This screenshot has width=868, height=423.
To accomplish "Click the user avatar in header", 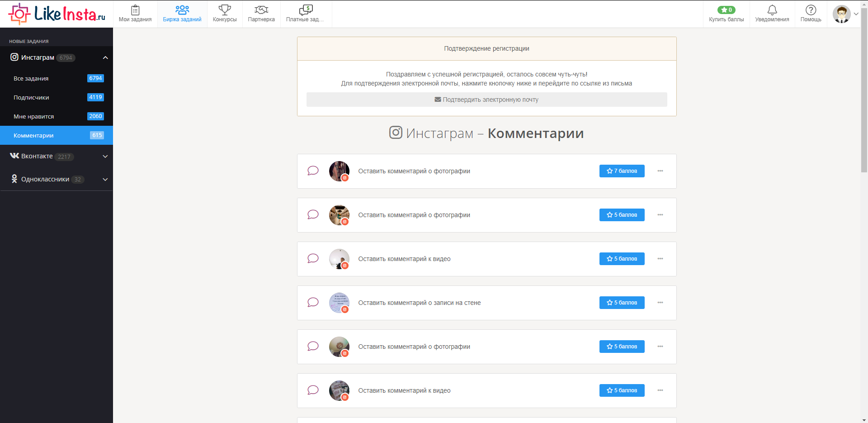I will 842,14.
